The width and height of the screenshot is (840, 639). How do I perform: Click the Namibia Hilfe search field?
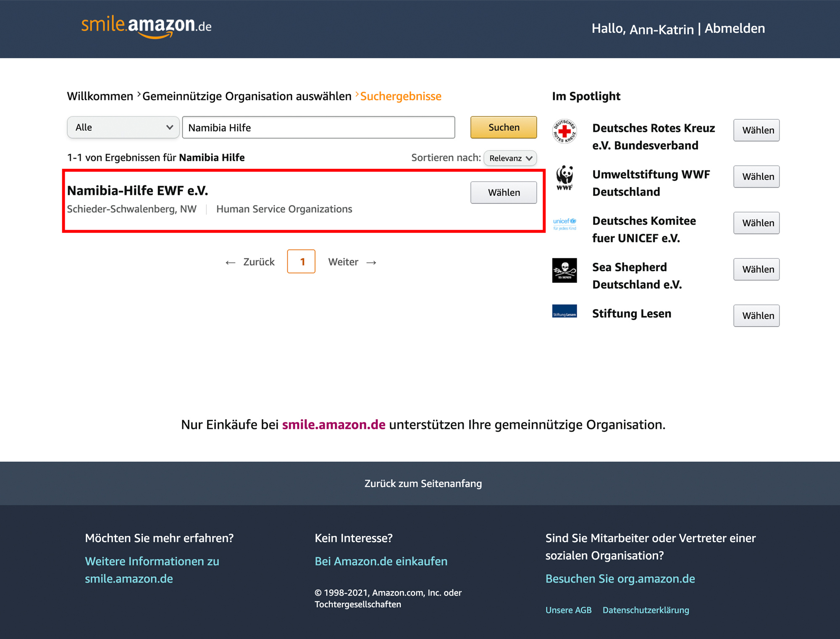(x=318, y=127)
